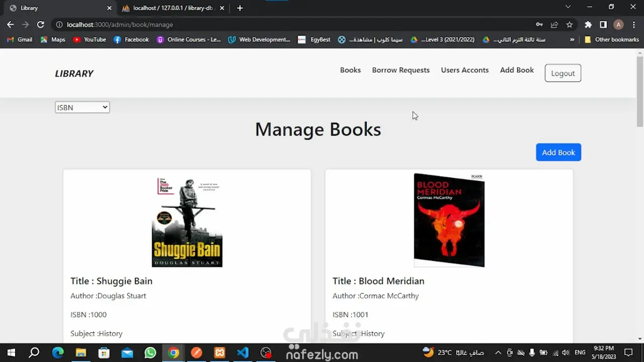Bookmark this page with the star icon
The width and height of the screenshot is (644, 362).
[x=569, y=24]
